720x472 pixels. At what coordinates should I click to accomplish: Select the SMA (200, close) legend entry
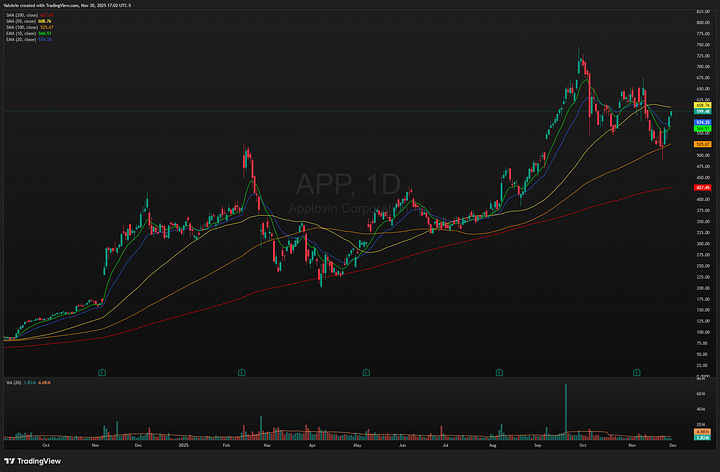tap(30, 15)
